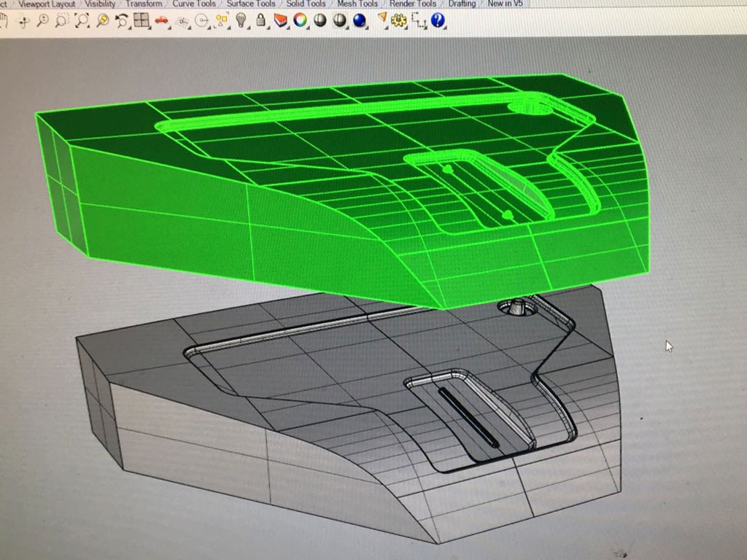The image size is (747, 560).
Task: Open the Layers panel icon
Action: [x=280, y=21]
